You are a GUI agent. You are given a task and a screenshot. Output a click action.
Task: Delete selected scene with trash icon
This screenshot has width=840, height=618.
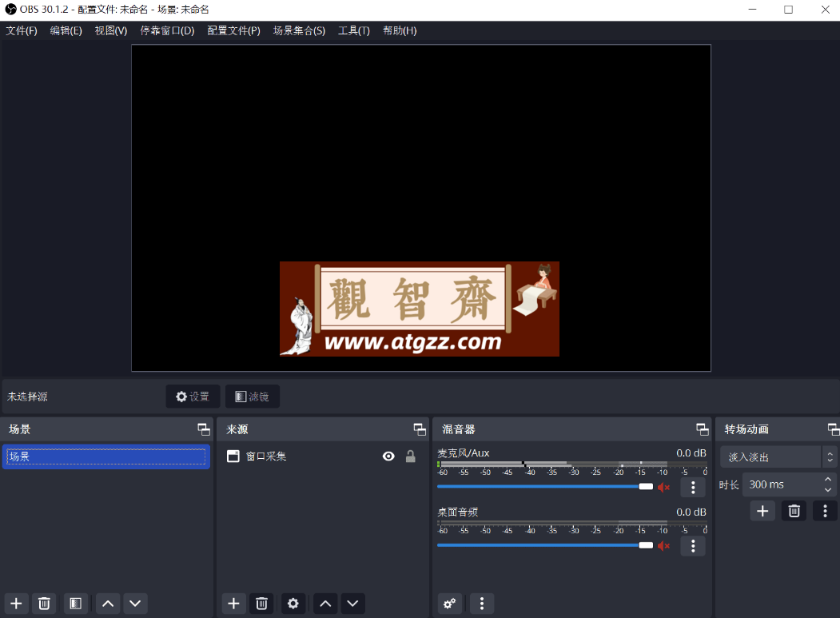[44, 604]
